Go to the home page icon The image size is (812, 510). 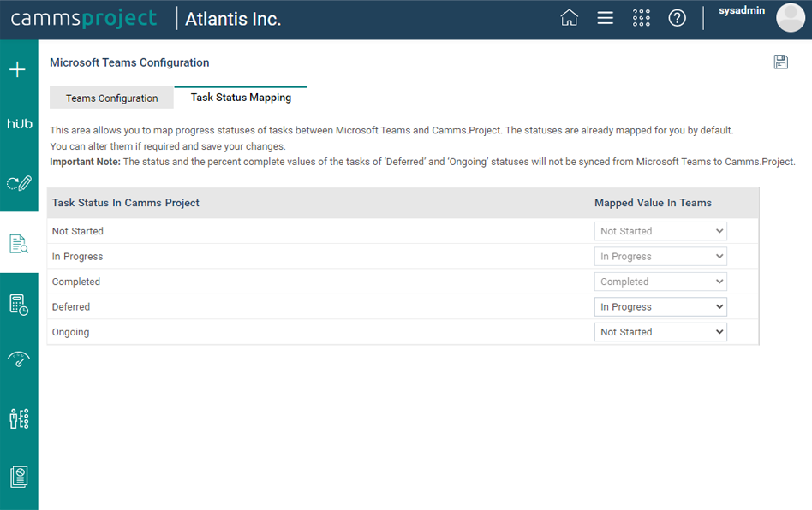click(569, 18)
